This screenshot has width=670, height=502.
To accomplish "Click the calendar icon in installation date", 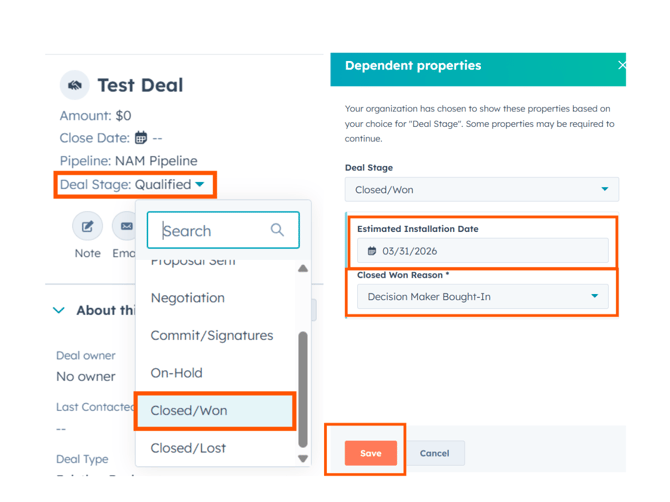I will point(372,251).
